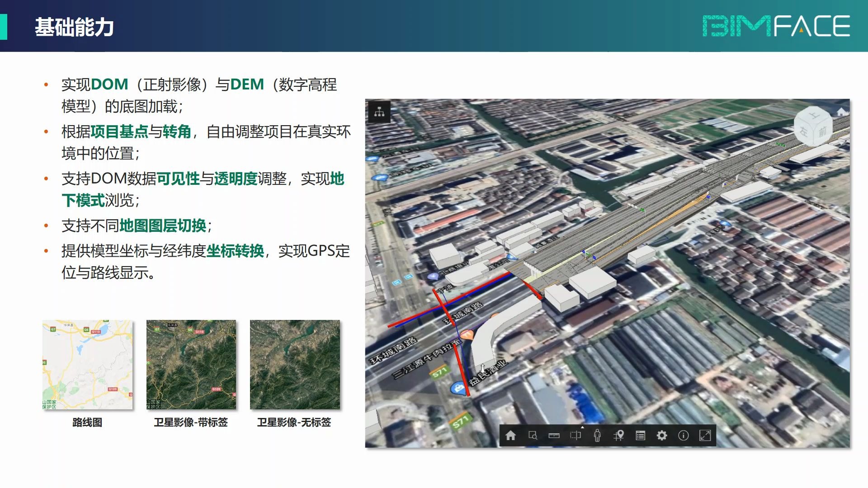The image size is (868, 488).
Task: Select the zoom-to-rectangle tool
Action: [x=533, y=436]
